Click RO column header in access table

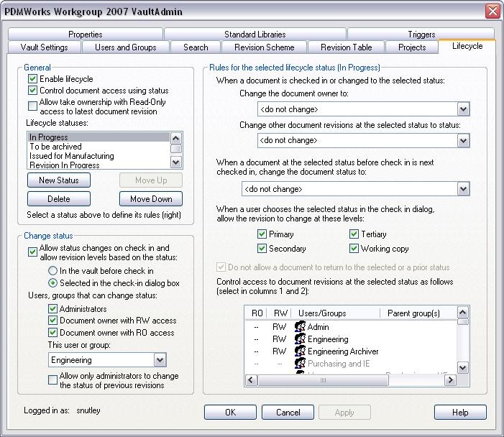(257, 313)
